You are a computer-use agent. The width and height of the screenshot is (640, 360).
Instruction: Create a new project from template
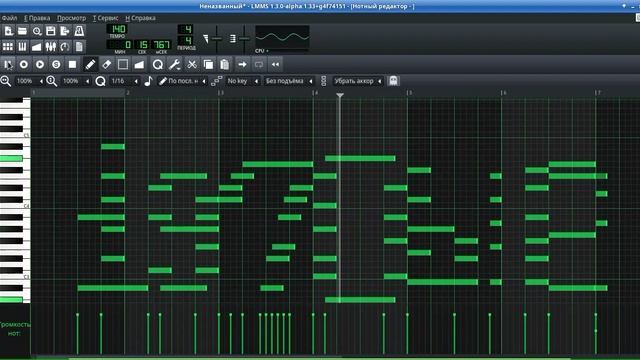pyautogui.click(x=9, y=31)
